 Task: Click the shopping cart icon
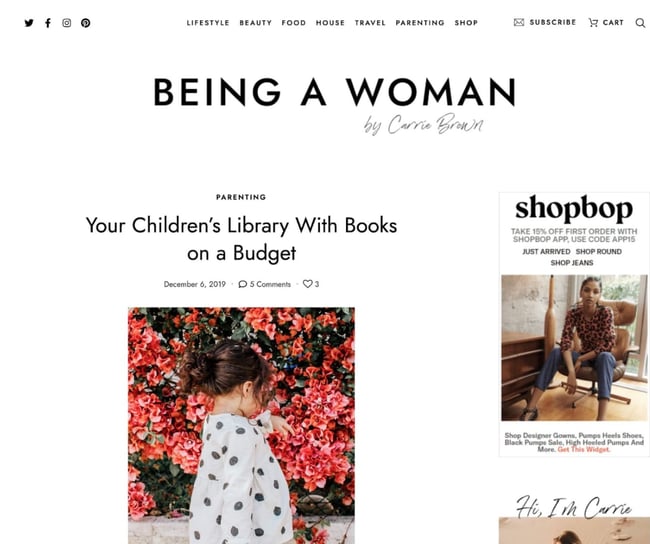click(x=593, y=23)
